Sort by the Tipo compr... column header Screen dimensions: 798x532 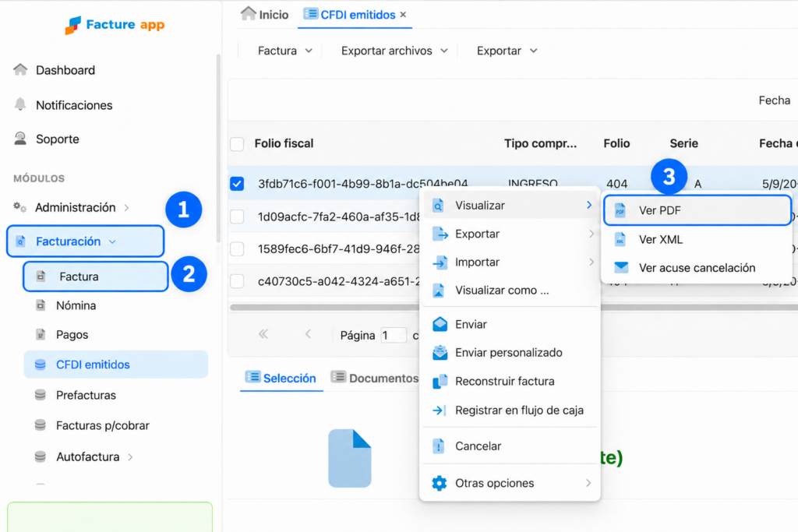pos(540,144)
